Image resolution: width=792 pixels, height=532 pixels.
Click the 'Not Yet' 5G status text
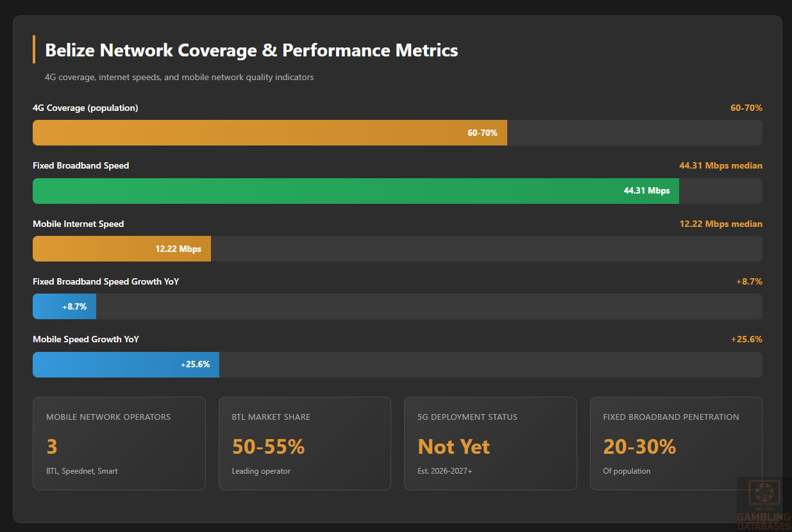[453, 447]
